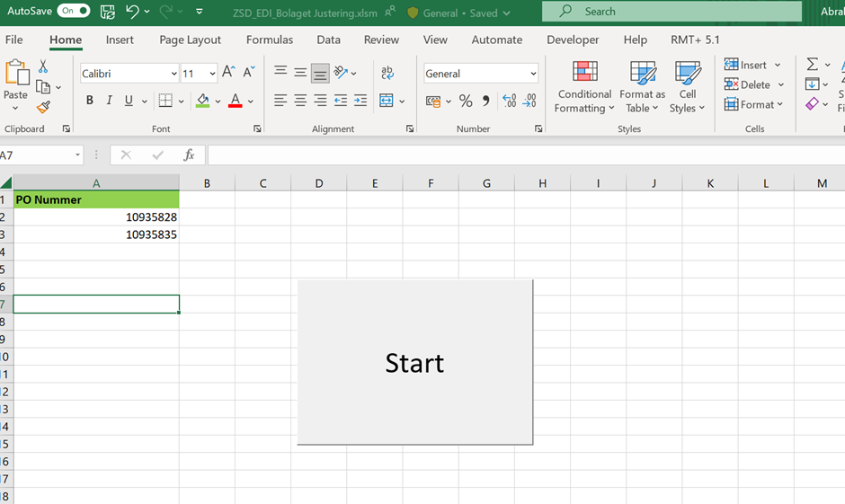Click Increase Font Size icon
The image size is (845, 504).
228,73
